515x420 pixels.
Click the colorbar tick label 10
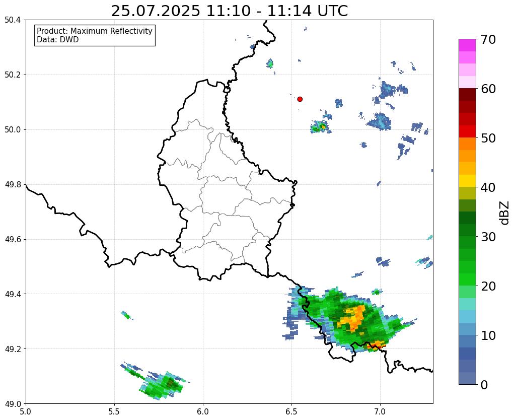point(488,335)
